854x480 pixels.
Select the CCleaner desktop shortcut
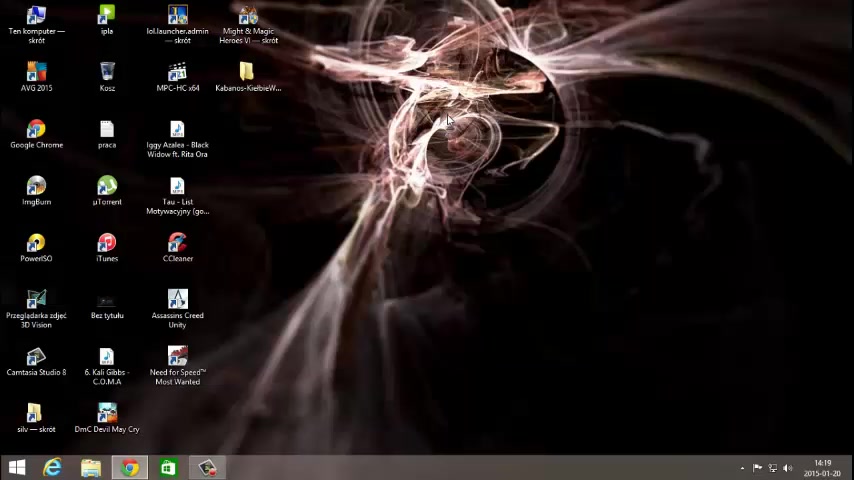coord(177,244)
